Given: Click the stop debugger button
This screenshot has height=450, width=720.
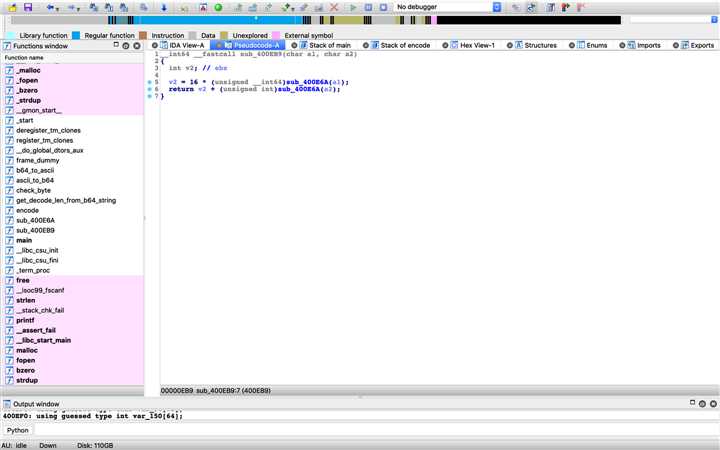Looking at the screenshot, I should coord(383,7).
